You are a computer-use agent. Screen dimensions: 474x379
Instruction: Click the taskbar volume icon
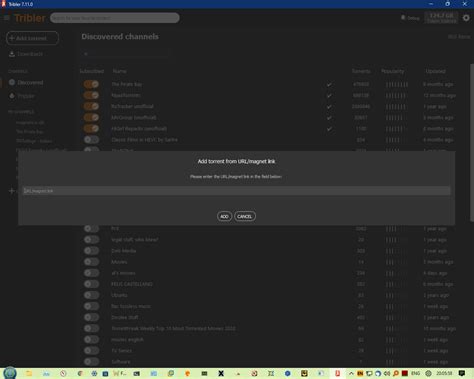coord(387,373)
